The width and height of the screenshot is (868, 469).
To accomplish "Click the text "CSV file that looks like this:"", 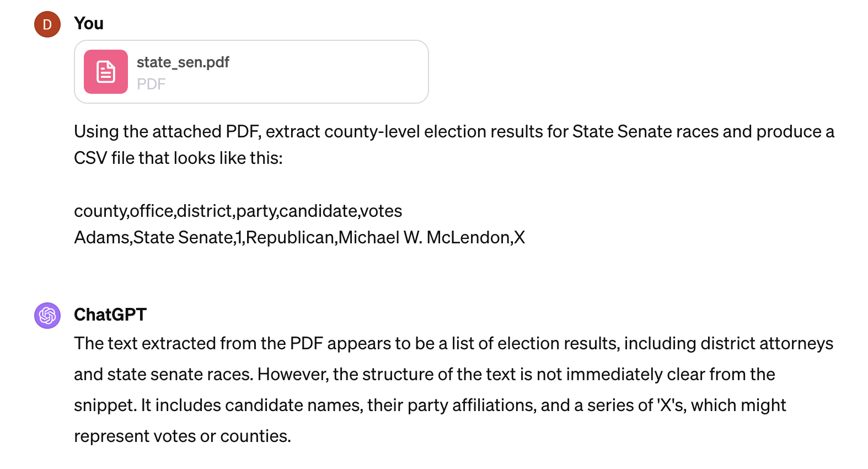I will pyautogui.click(x=178, y=158).
